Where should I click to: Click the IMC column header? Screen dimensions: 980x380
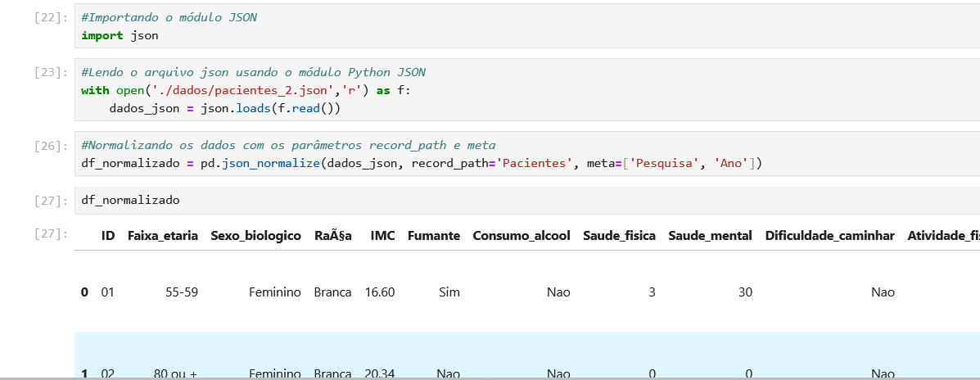click(382, 236)
